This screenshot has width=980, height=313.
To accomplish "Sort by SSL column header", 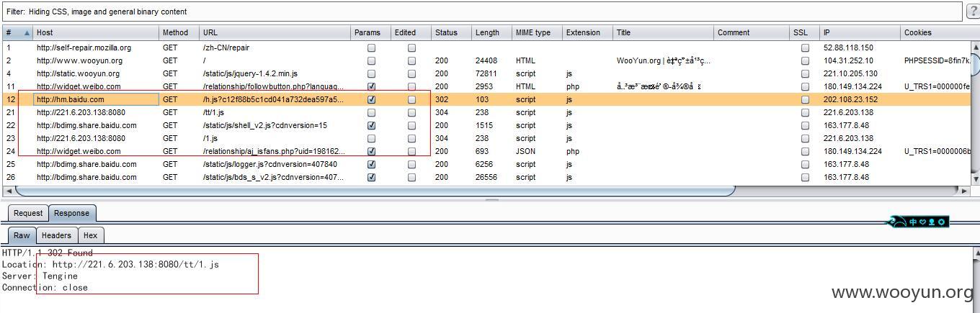I will 805,32.
